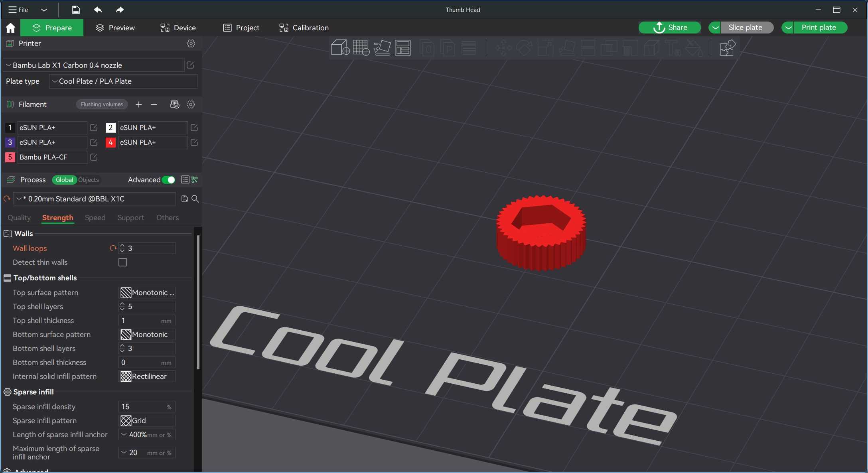
Task: Open the Support settings tab
Action: pyautogui.click(x=130, y=218)
